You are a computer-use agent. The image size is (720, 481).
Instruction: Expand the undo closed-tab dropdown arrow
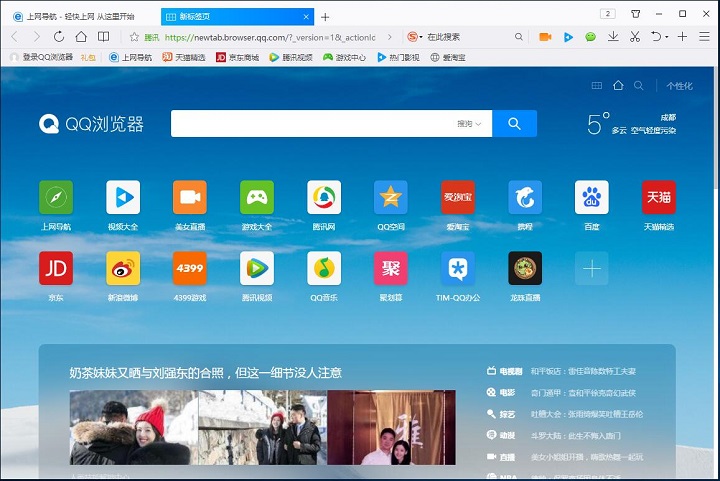pos(667,37)
